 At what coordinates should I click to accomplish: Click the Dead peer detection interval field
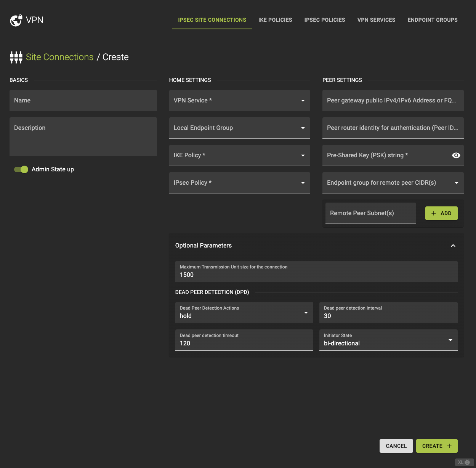tap(388, 313)
